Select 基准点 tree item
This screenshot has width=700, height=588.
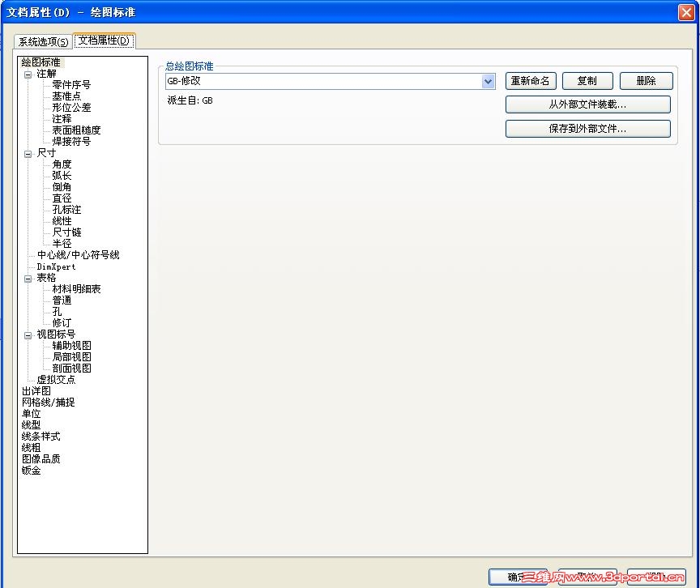tap(66, 96)
